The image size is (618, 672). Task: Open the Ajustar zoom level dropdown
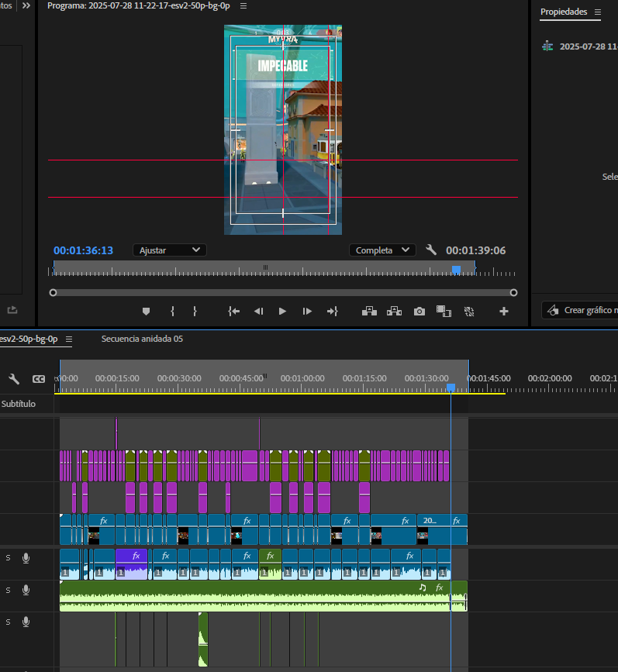coord(169,250)
